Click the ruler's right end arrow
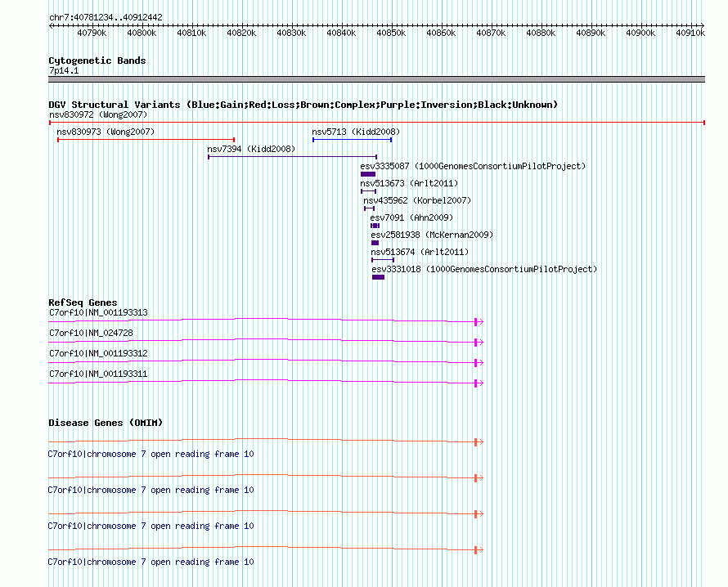 pos(702,25)
